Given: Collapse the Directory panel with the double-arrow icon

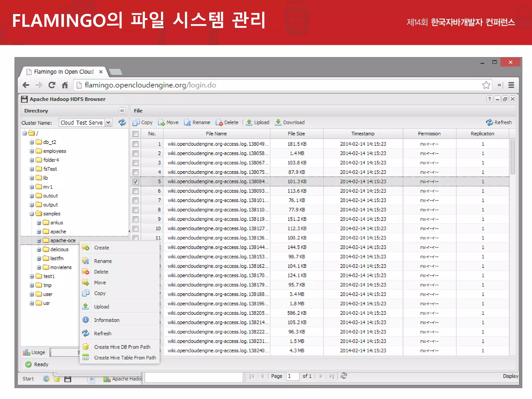Looking at the screenshot, I should click(x=122, y=111).
